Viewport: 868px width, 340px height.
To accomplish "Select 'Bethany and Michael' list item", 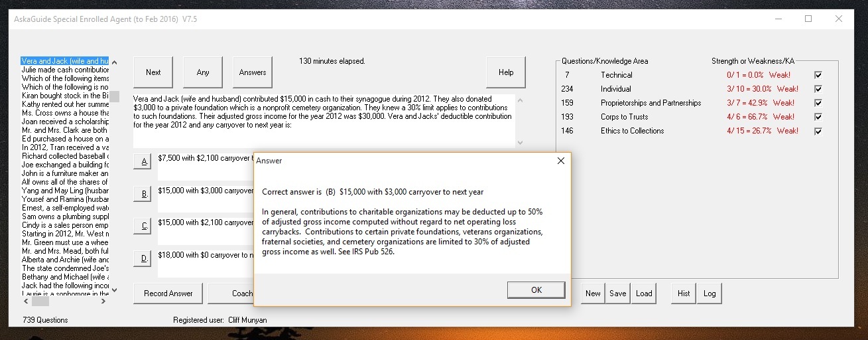I will 65,277.
